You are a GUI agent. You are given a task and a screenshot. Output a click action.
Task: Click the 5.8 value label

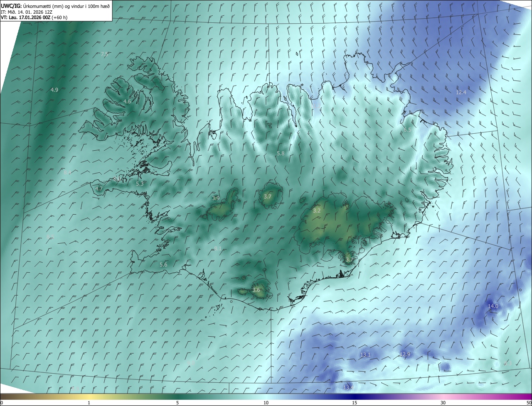[281, 153]
